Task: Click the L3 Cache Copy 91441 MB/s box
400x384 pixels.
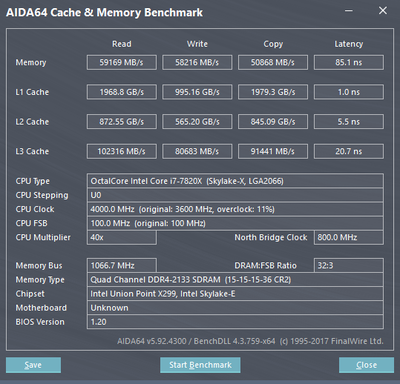Action: pos(273,151)
